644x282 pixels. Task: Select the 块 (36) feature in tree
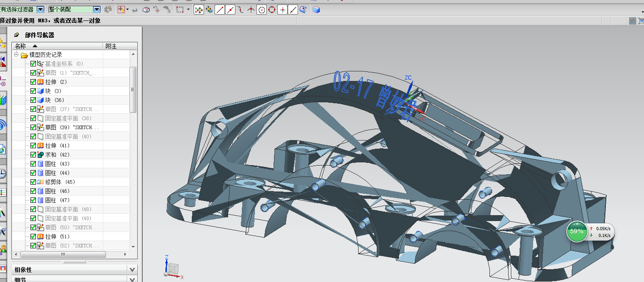click(54, 100)
